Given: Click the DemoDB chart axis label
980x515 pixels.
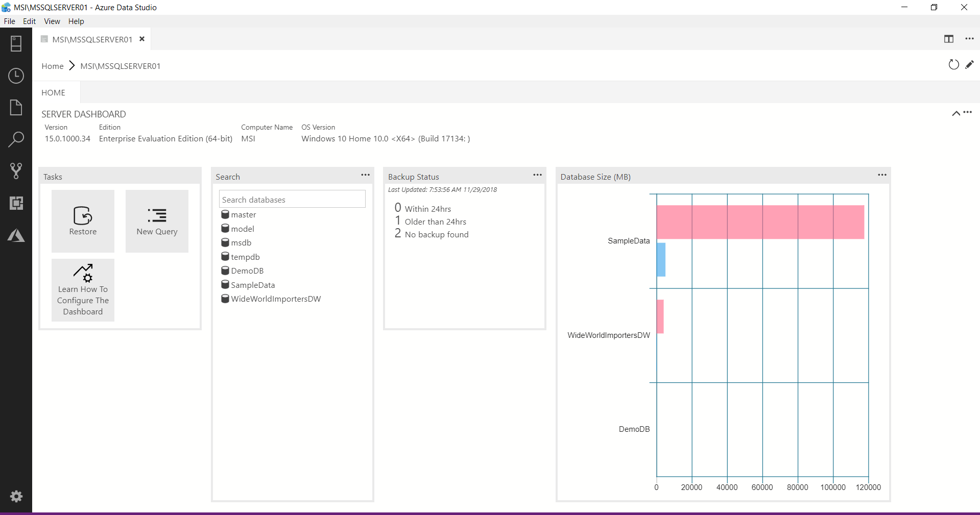Looking at the screenshot, I should pyautogui.click(x=634, y=429).
